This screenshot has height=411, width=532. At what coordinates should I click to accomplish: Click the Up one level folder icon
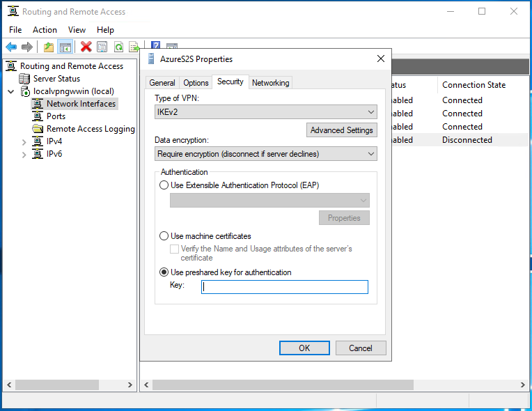49,47
